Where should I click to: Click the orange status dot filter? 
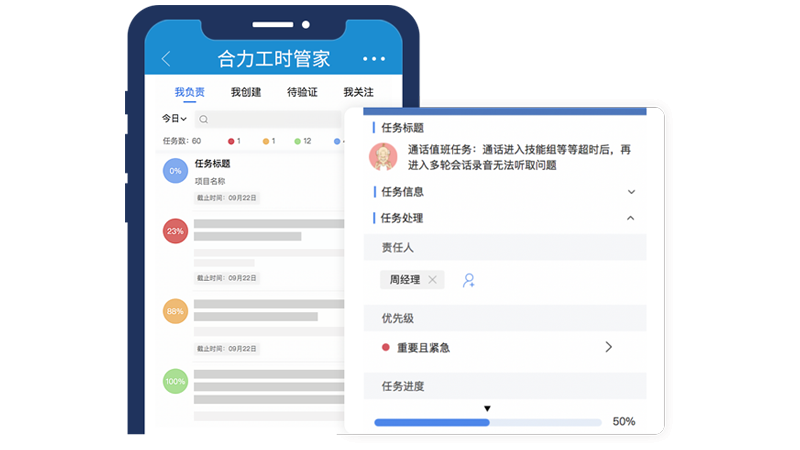pos(266,141)
